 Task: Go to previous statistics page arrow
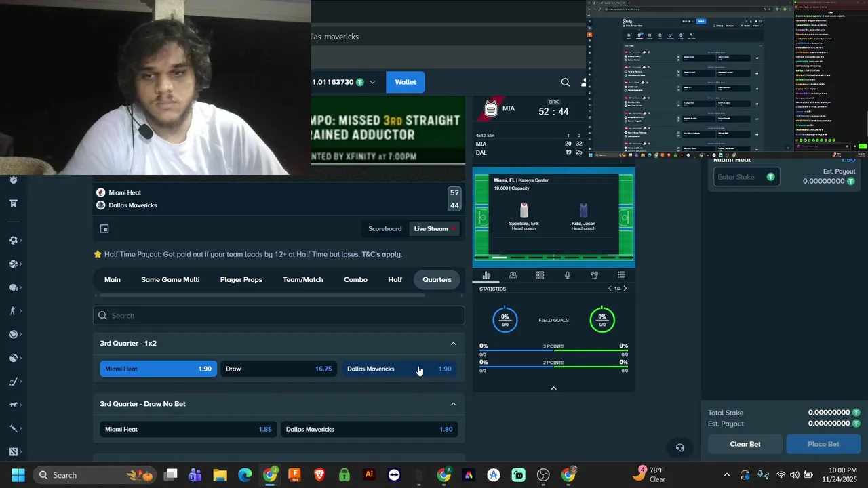[x=610, y=289]
